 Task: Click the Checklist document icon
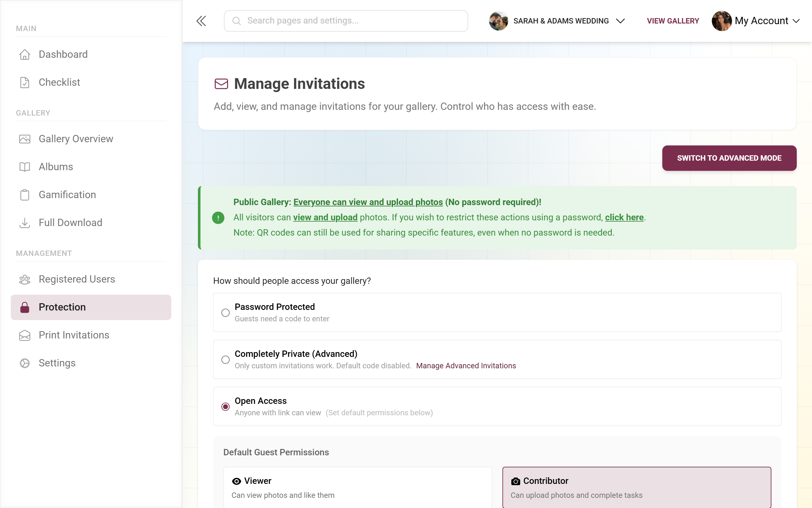24,82
